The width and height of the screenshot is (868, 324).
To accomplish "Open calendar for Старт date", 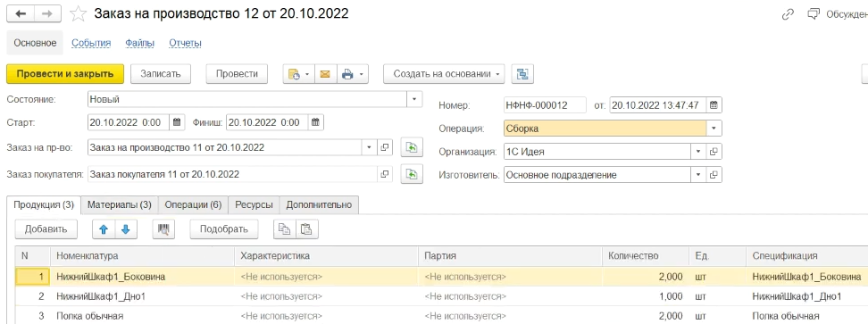I will [x=177, y=122].
